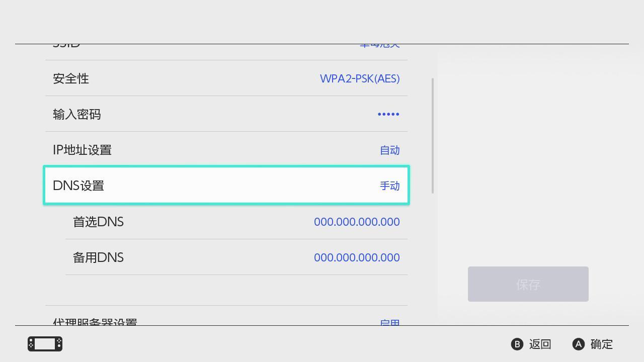Edit the 首选DNS address value
The image size is (644, 362).
[x=357, y=222]
